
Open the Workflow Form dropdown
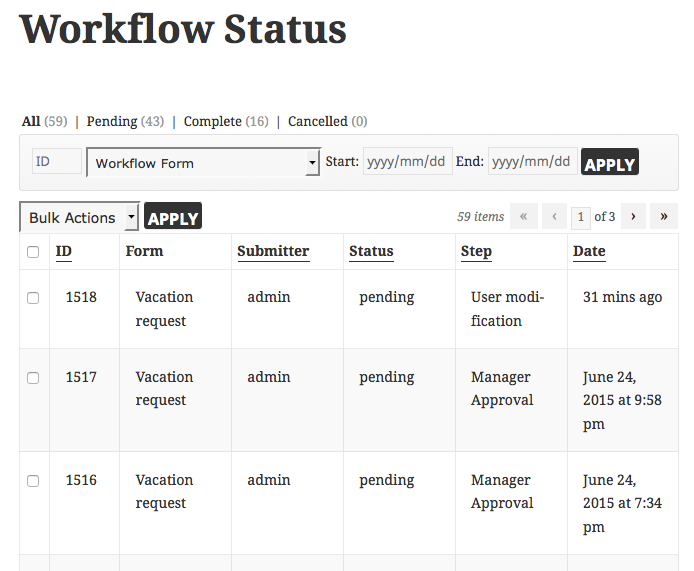coord(203,163)
